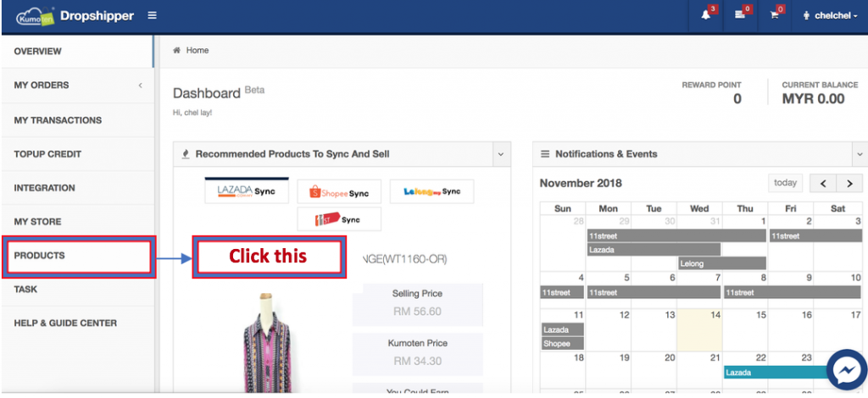868x398 pixels.
Task: Click the Kumoten Dropshipper logo
Action: 75,15
